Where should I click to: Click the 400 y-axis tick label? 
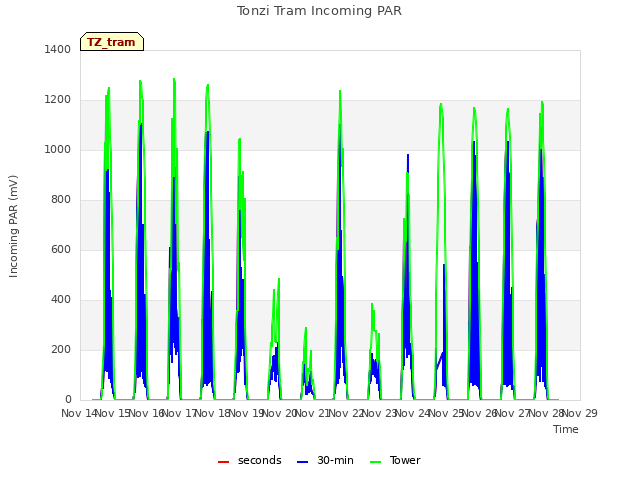coord(61,300)
